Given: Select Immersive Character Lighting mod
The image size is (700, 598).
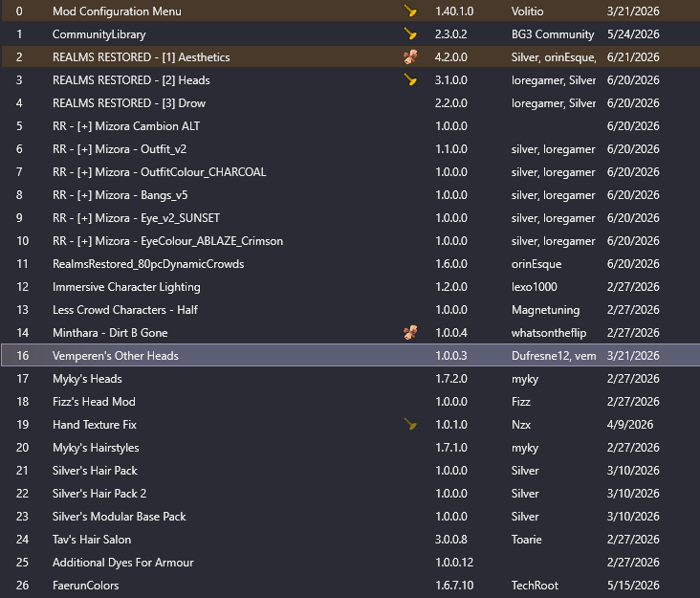Looking at the screenshot, I should click(x=126, y=287).
